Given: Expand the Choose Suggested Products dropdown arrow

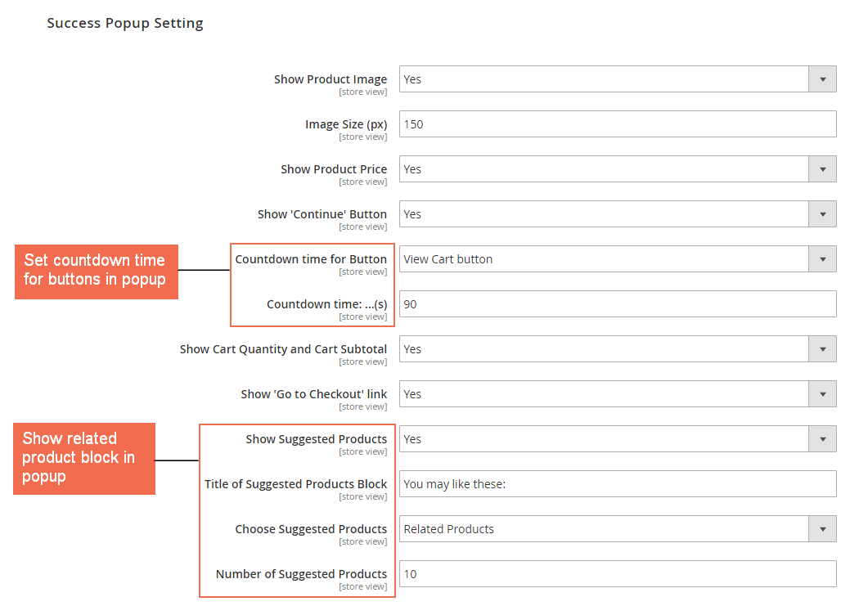Looking at the screenshot, I should [x=822, y=529].
